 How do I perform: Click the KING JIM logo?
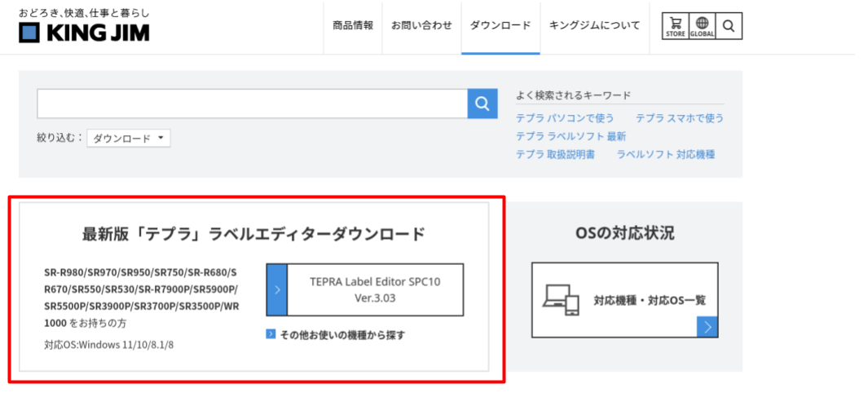coord(84,33)
